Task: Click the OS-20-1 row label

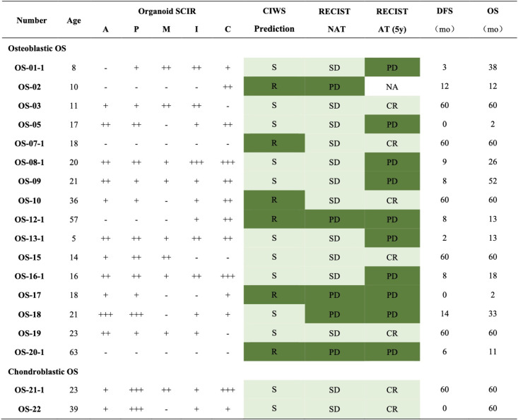Action: click(x=30, y=352)
